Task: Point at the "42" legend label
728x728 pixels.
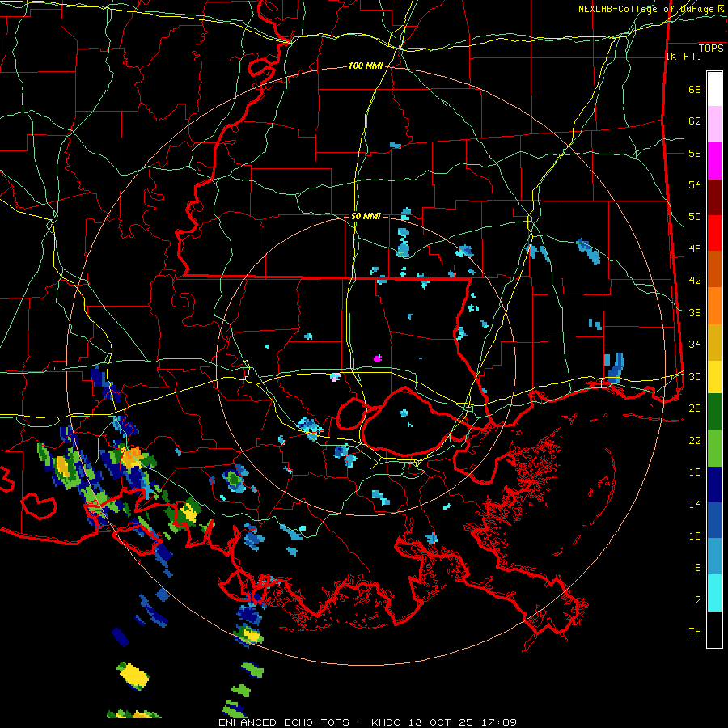Action: (695, 281)
